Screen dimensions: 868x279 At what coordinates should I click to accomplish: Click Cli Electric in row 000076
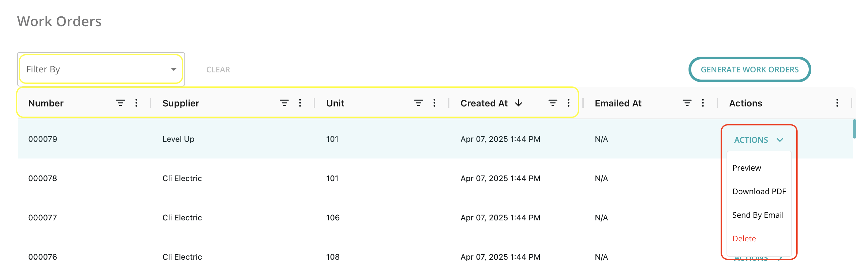click(182, 257)
